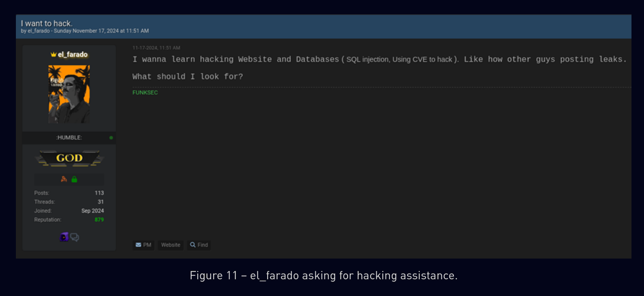Click the crown icon beside el_farado
Screen dimensions: 644x296
point(53,54)
